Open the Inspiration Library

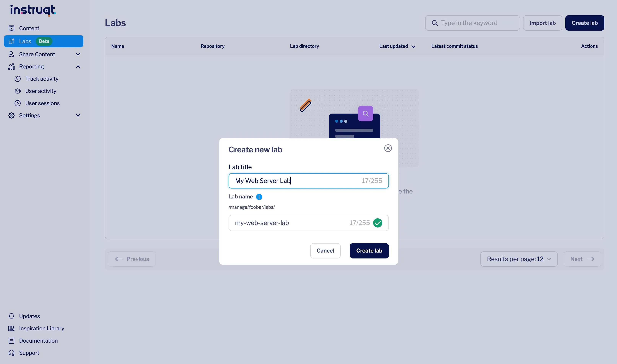pos(42,328)
